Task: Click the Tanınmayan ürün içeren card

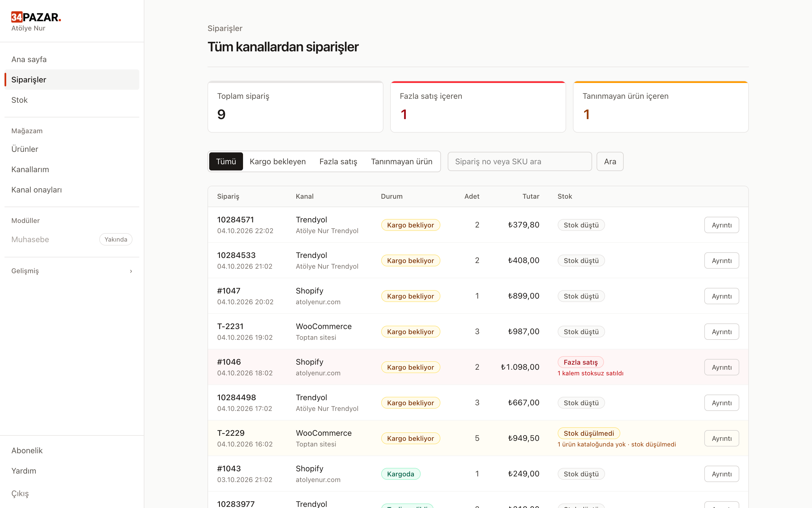Action: 661,107
